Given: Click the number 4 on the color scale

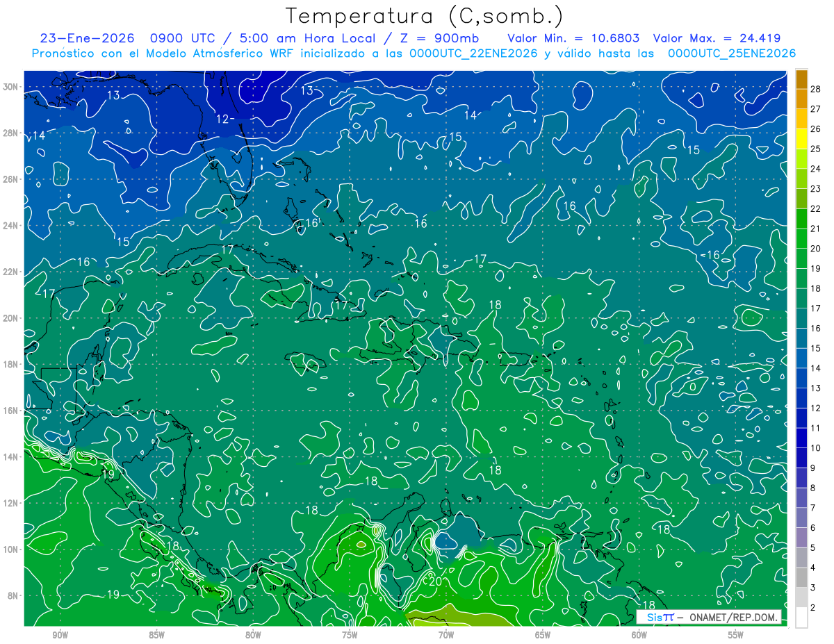Looking at the screenshot, I should tap(813, 568).
